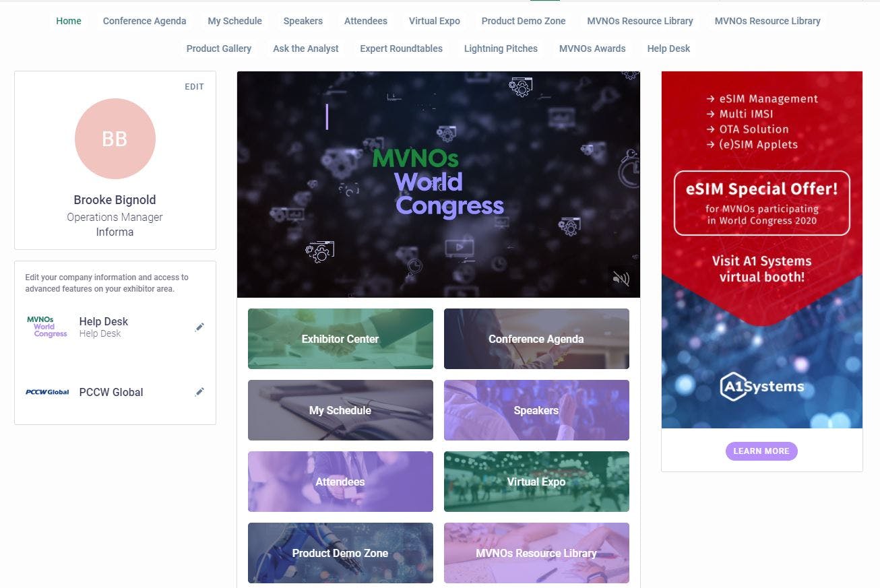The height and width of the screenshot is (588, 880).
Task: Open MVNOs Awards from the navigation bar
Action: pyautogui.click(x=592, y=48)
